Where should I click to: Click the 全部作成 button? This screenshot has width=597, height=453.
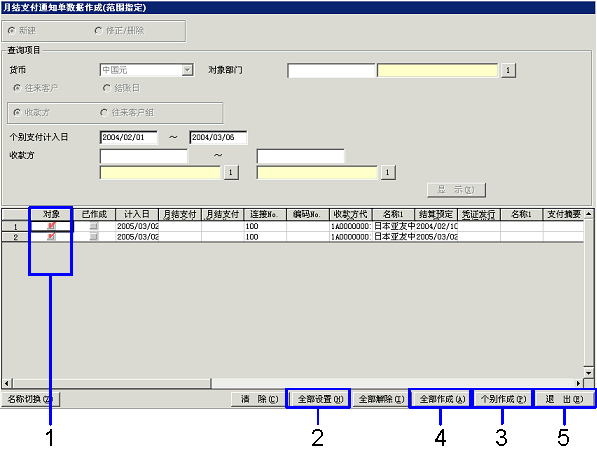click(442, 399)
